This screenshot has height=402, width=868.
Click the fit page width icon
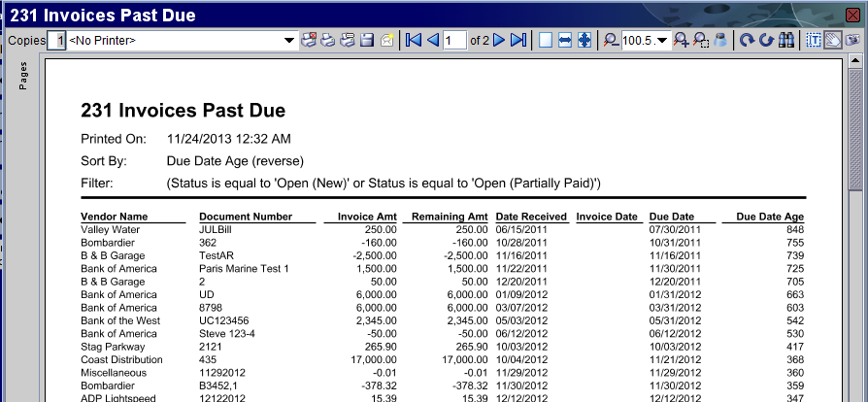pyautogui.click(x=565, y=40)
